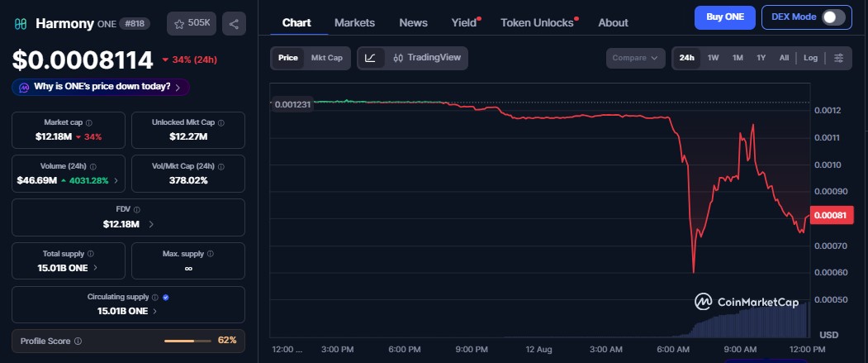
Task: Open the Yield tab
Action: 464,22
